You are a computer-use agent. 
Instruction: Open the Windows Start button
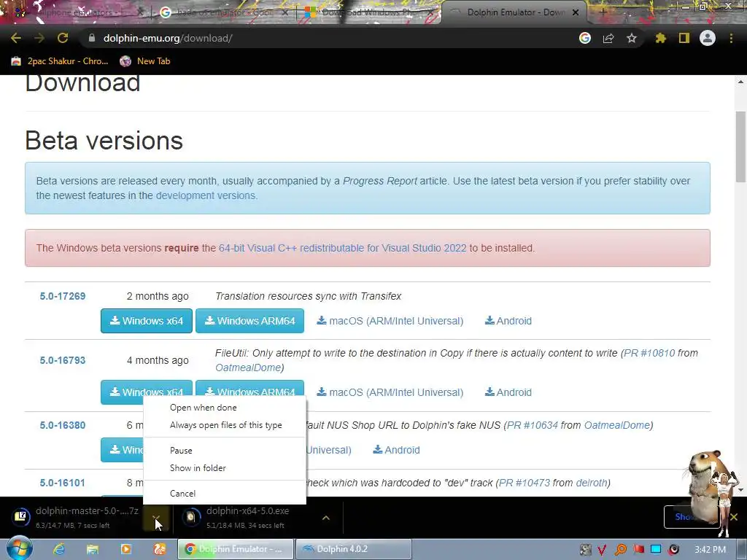coord(20,549)
